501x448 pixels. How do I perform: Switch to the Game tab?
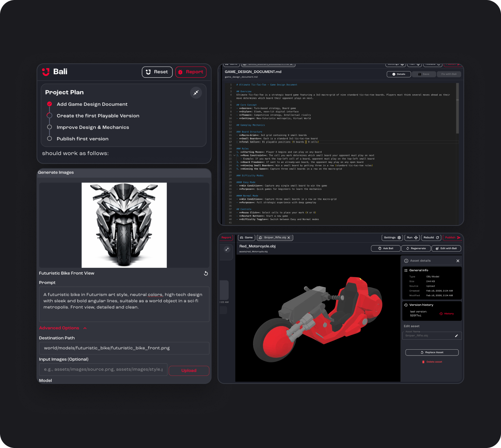point(246,237)
